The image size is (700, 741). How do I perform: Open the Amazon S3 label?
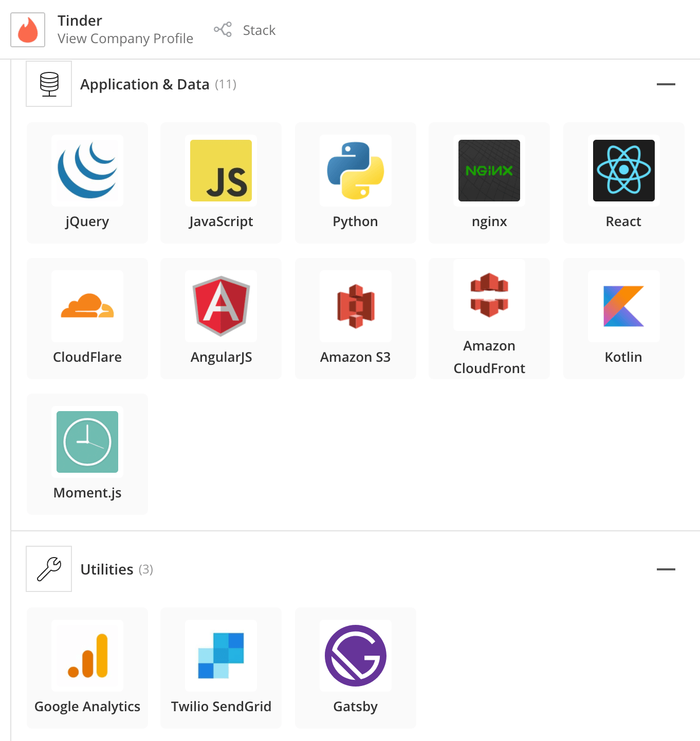355,357
